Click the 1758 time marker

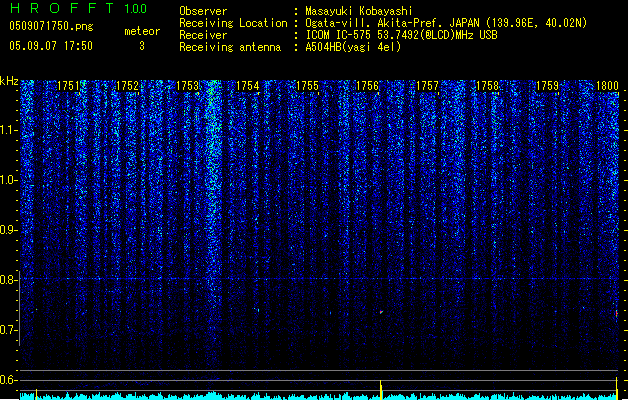pos(487,86)
